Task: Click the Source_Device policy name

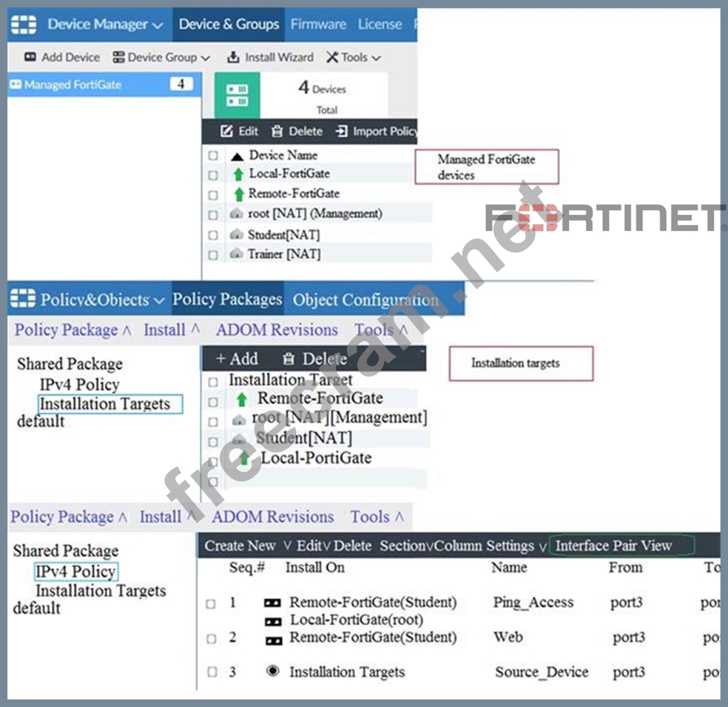Action: (x=542, y=672)
